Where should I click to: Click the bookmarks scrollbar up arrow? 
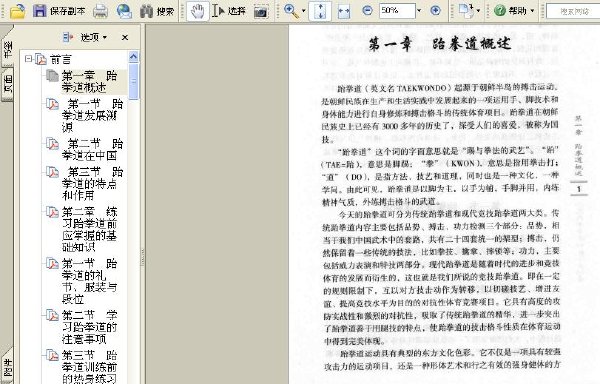(133, 57)
